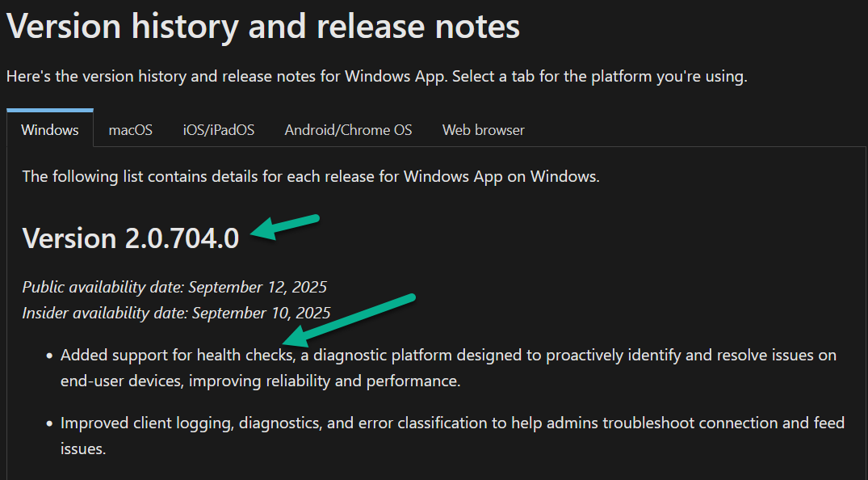Click the bullet marker before "Added support"
The image size is (868, 480).
(x=50, y=356)
